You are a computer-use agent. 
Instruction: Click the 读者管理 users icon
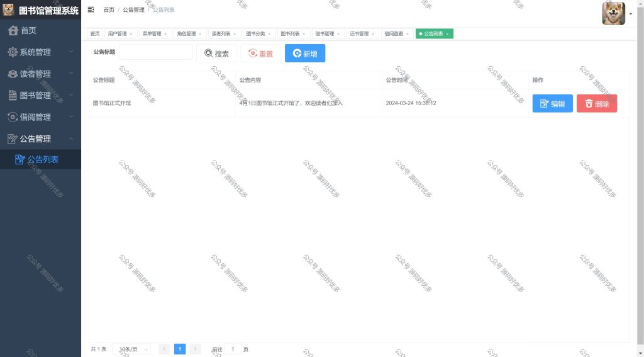click(x=13, y=74)
